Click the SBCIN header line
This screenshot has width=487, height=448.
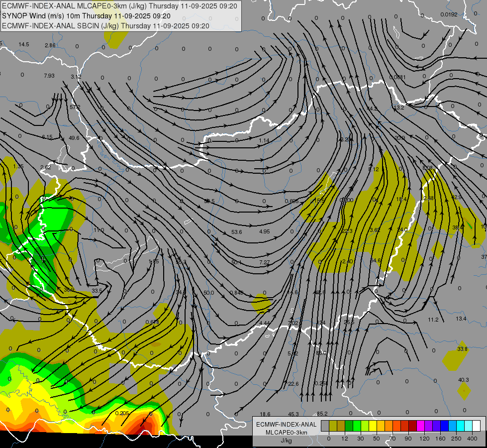(x=105, y=26)
